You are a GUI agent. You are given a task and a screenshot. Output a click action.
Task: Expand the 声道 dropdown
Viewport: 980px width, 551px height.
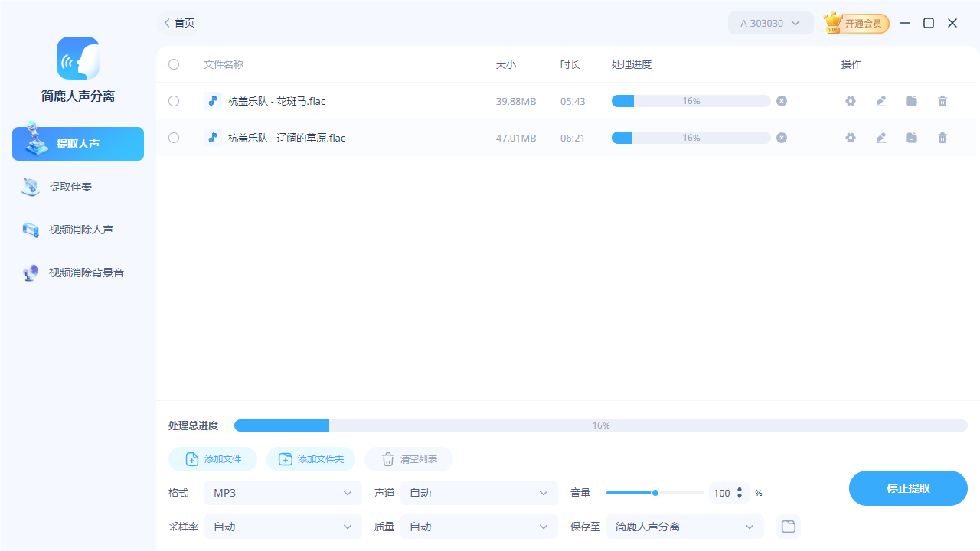(x=479, y=493)
